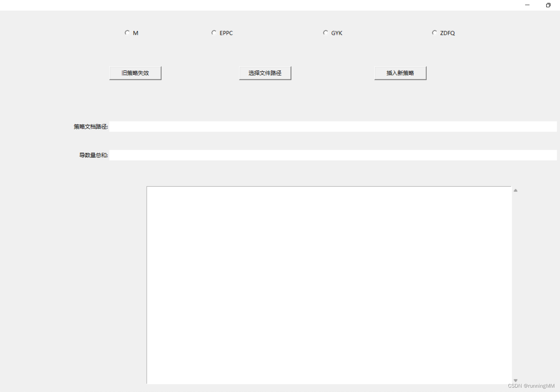Viewport: 560px width, 392px height.
Task: Click the 插入新策略 button
Action: click(400, 73)
